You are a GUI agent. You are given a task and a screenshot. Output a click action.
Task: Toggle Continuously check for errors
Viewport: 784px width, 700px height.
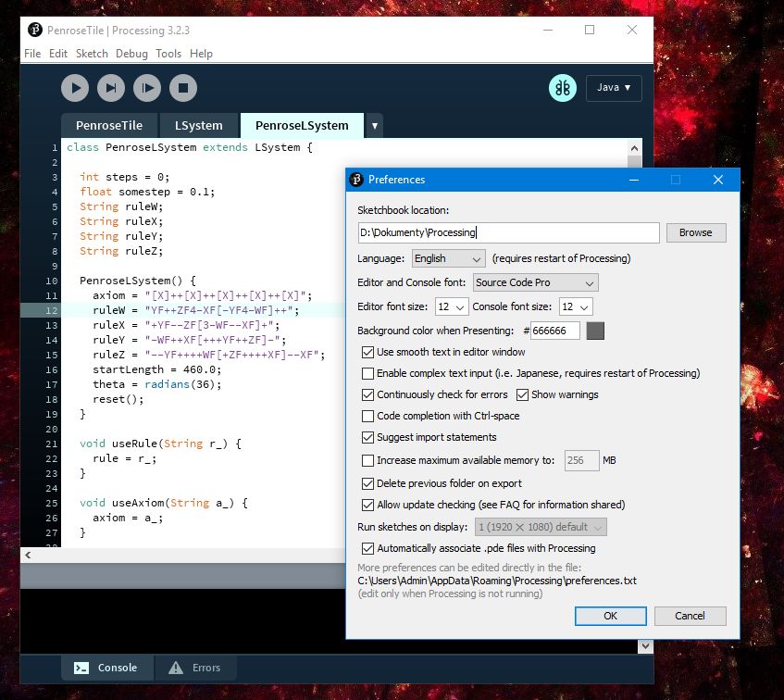click(367, 394)
